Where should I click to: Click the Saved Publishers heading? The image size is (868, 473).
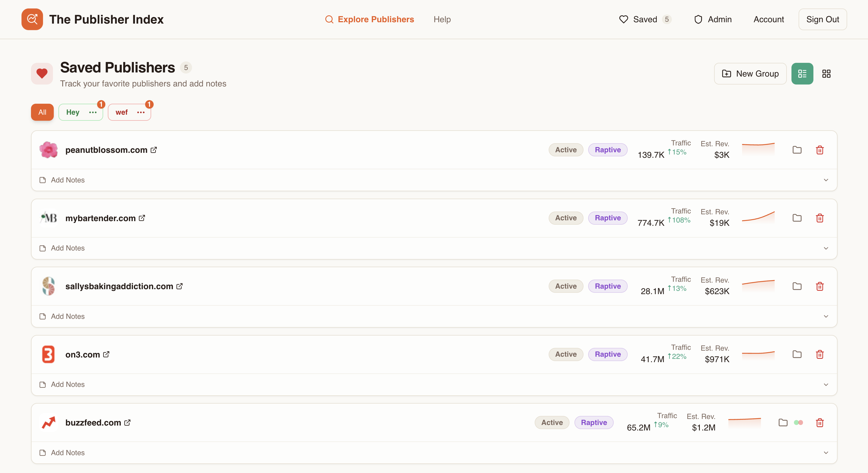(117, 67)
